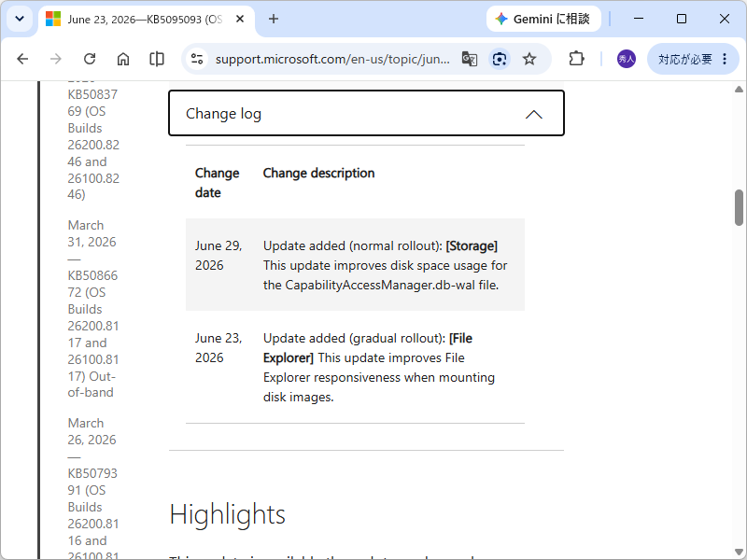This screenshot has width=747, height=560.
Task: Open the split view icon
Action: tap(156, 59)
